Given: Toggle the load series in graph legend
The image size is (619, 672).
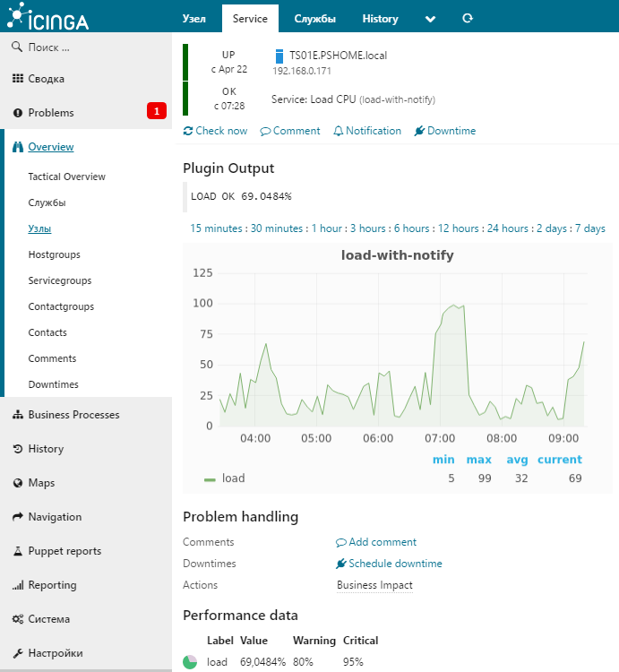Looking at the screenshot, I should 225,478.
